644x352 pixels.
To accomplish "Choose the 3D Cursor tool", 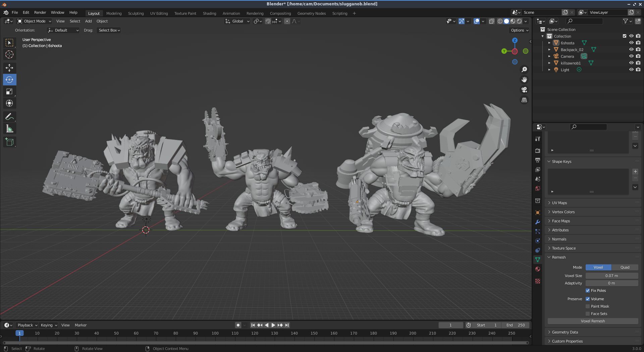I will [x=9, y=54].
